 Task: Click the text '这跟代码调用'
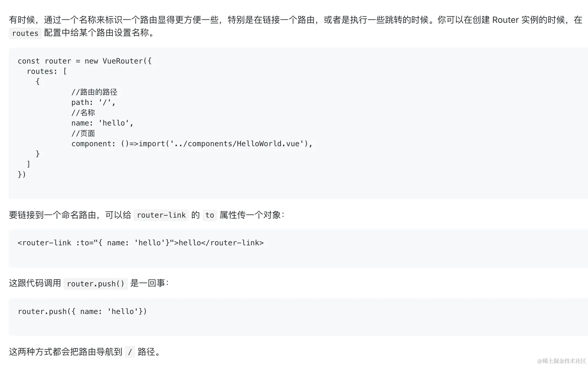(35, 283)
